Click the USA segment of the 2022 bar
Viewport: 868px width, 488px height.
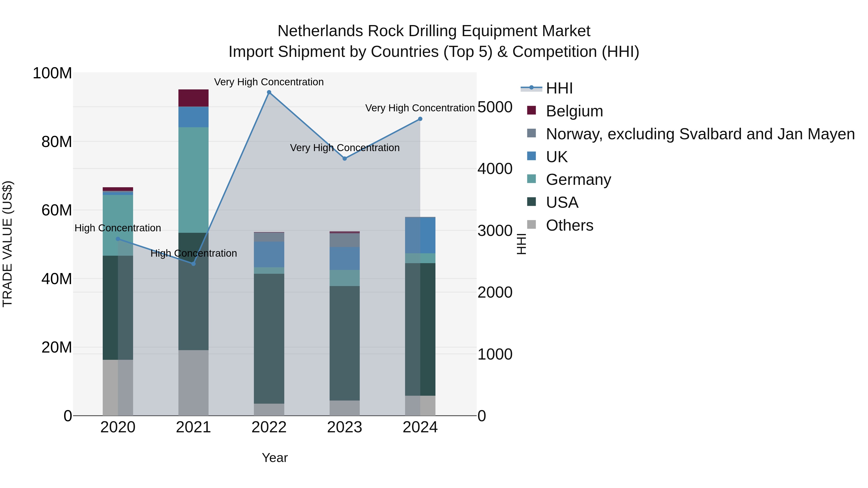click(269, 339)
